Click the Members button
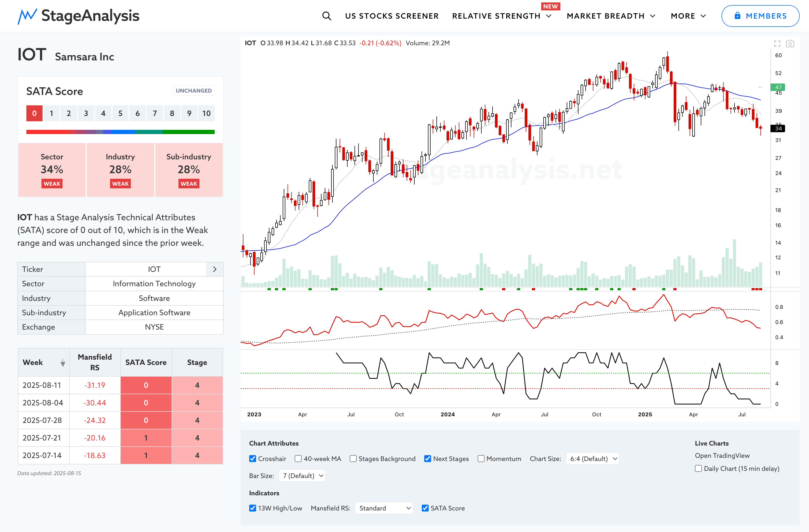809x532 pixels. (x=760, y=16)
